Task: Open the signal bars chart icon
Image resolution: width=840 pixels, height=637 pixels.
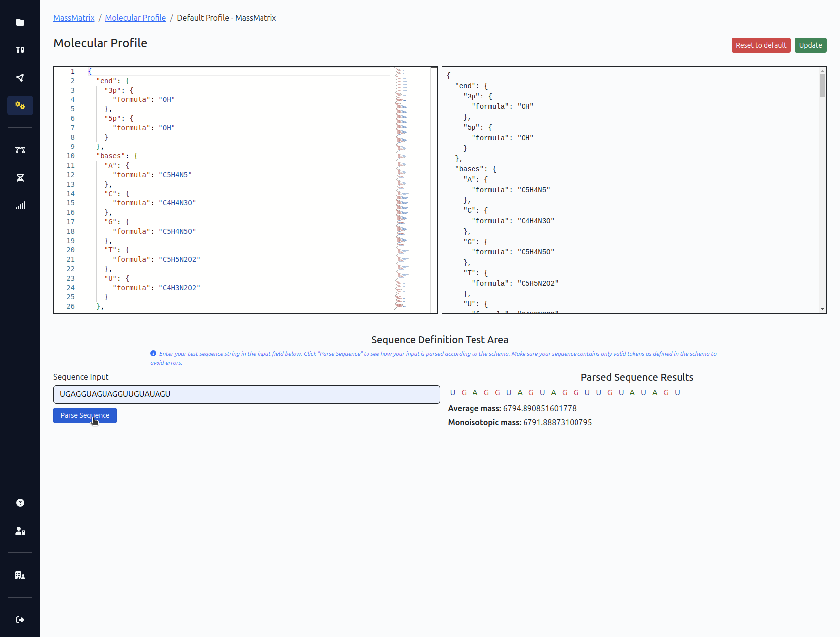Action: (20, 205)
